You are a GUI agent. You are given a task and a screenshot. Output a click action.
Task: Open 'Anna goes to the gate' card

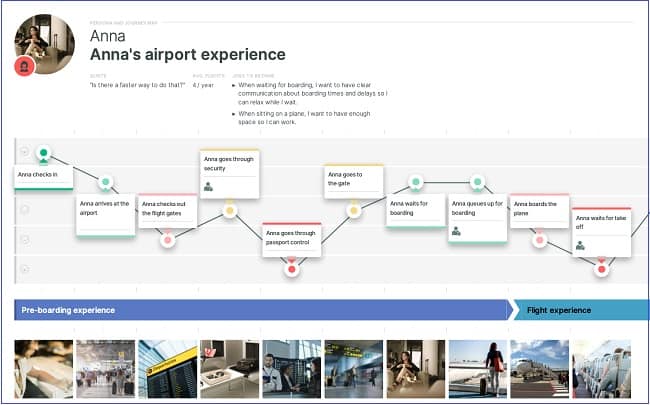(x=354, y=181)
